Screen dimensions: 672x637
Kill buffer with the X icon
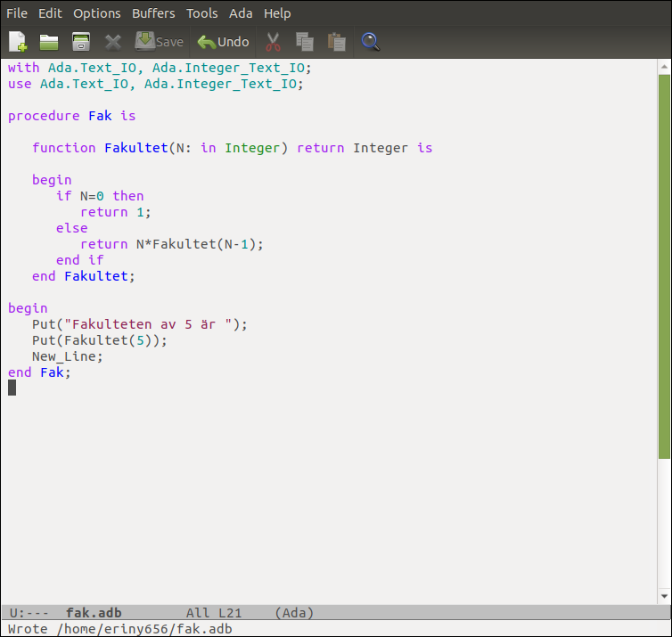click(x=113, y=42)
